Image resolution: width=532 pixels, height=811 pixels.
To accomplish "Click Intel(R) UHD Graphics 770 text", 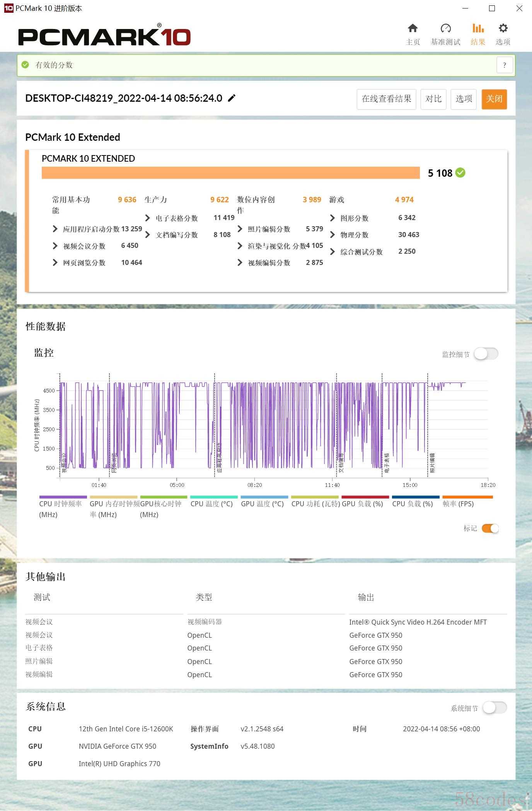I will [119, 764].
